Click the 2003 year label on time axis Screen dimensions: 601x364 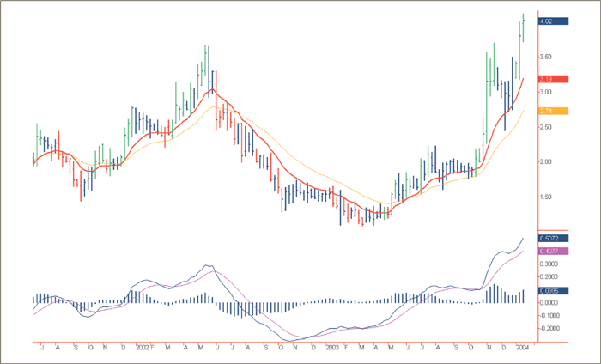(x=331, y=349)
